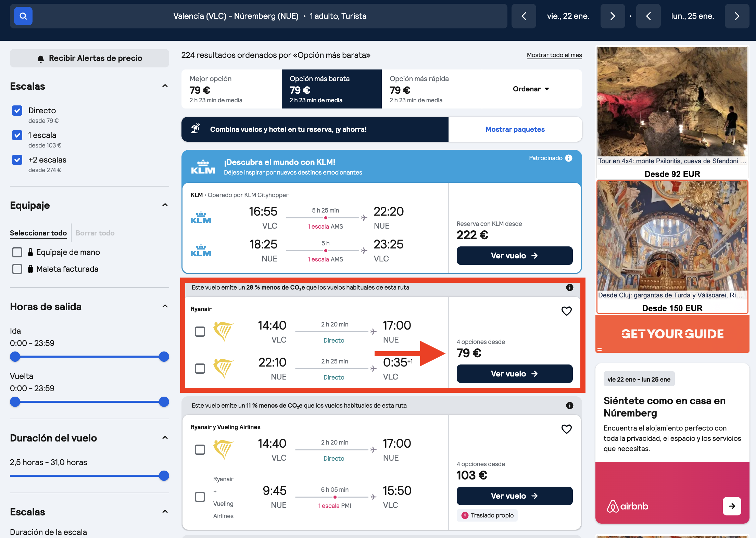Click the Ryanair logo on 14:40 flight at 79 €
756x538 pixels.
click(x=223, y=331)
